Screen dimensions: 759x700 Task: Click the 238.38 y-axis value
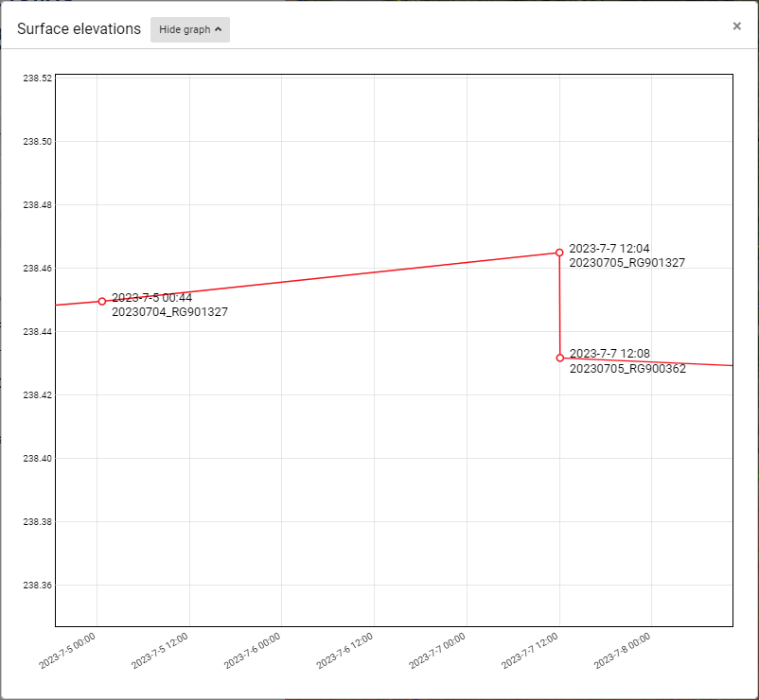37,522
